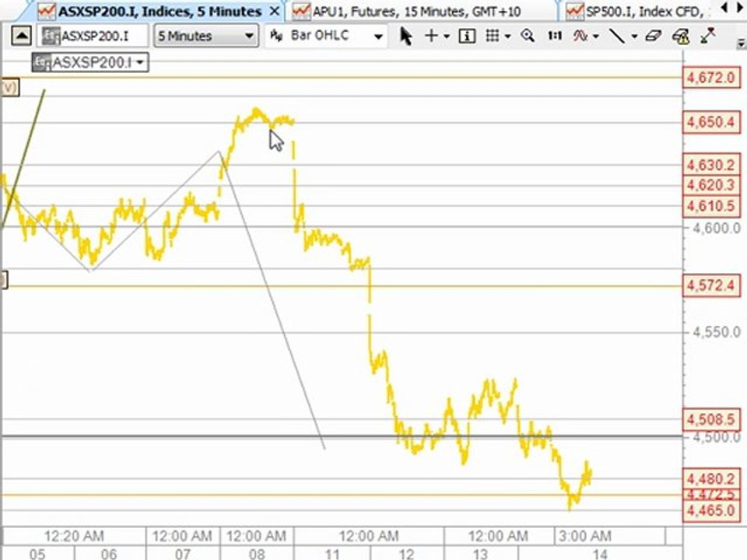This screenshot has height=560, width=747.
Task: Click the 12:20 AM time axis label
Action: [74, 536]
